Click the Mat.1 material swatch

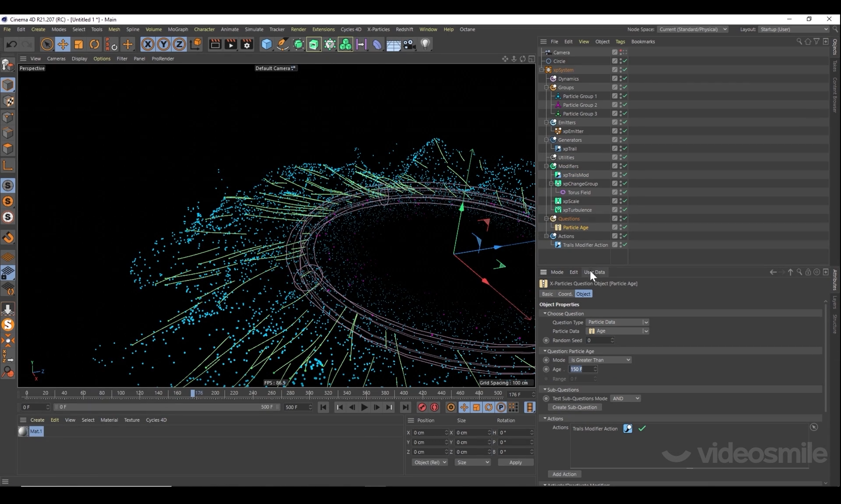23,431
